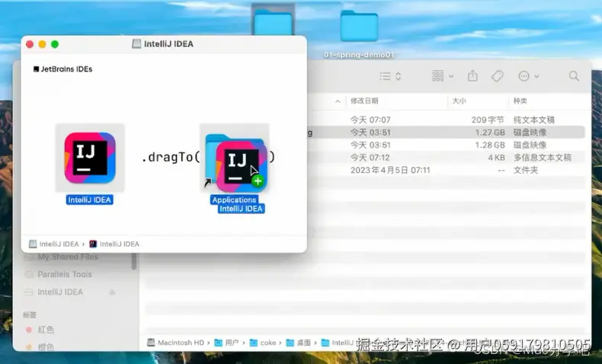Click the JetBrains IDEs label in the installer
Viewport: 602px width, 364px height.
click(x=63, y=69)
